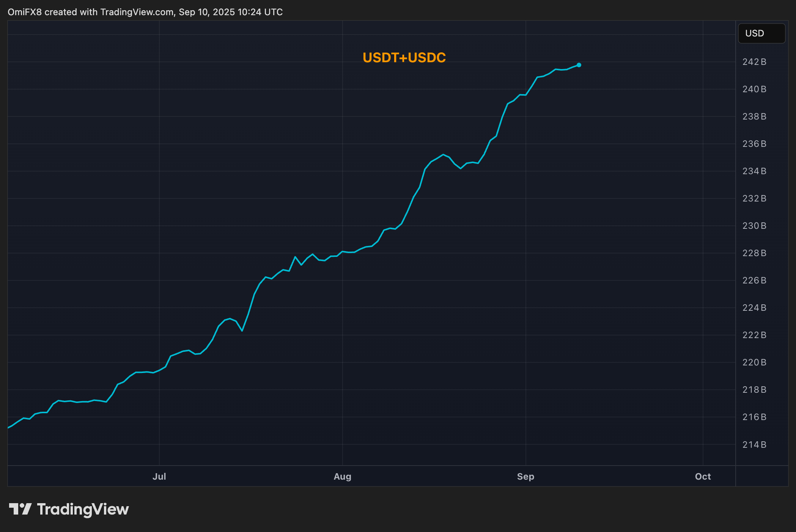Image resolution: width=796 pixels, height=532 pixels.
Task: Open the TradingView.com attribution link
Action: point(135,12)
